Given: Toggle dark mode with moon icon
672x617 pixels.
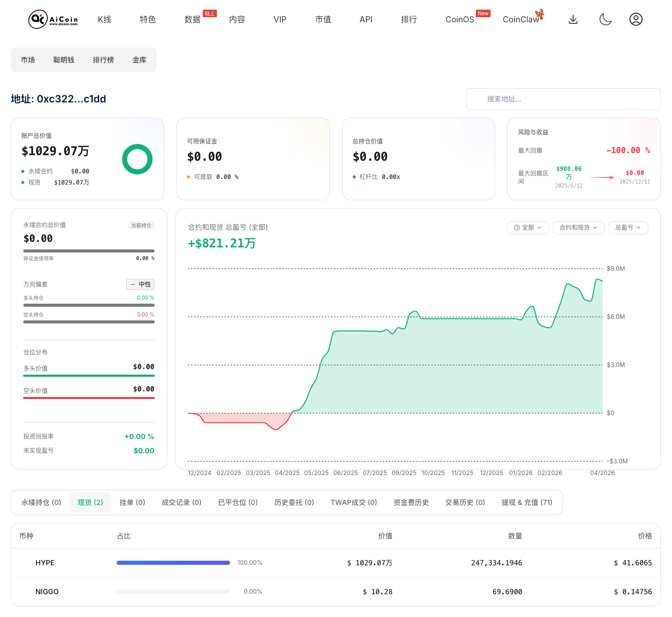Looking at the screenshot, I should pyautogui.click(x=605, y=19).
